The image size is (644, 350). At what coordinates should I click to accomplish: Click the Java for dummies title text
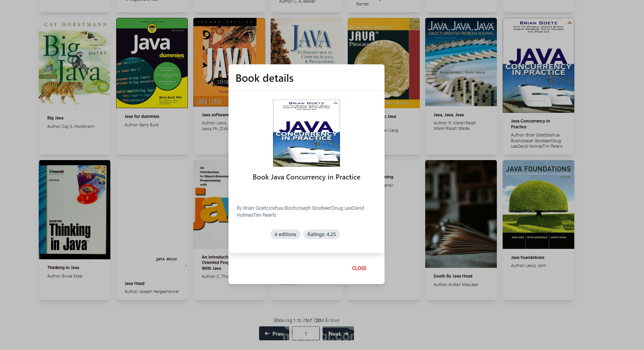[x=142, y=116]
